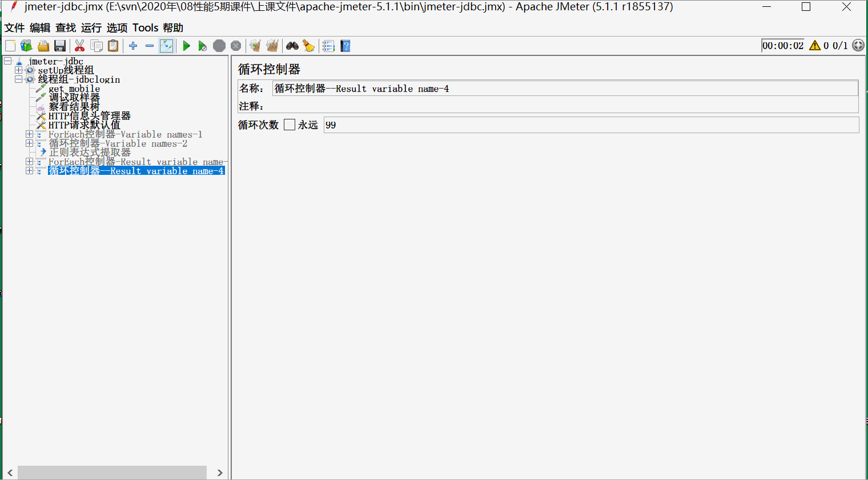
Task: Click the broom Reset Search icon
Action: point(309,46)
